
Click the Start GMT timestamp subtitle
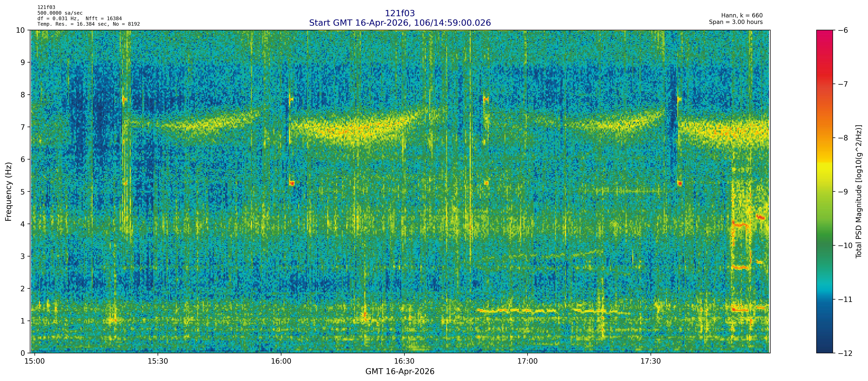[400, 23]
